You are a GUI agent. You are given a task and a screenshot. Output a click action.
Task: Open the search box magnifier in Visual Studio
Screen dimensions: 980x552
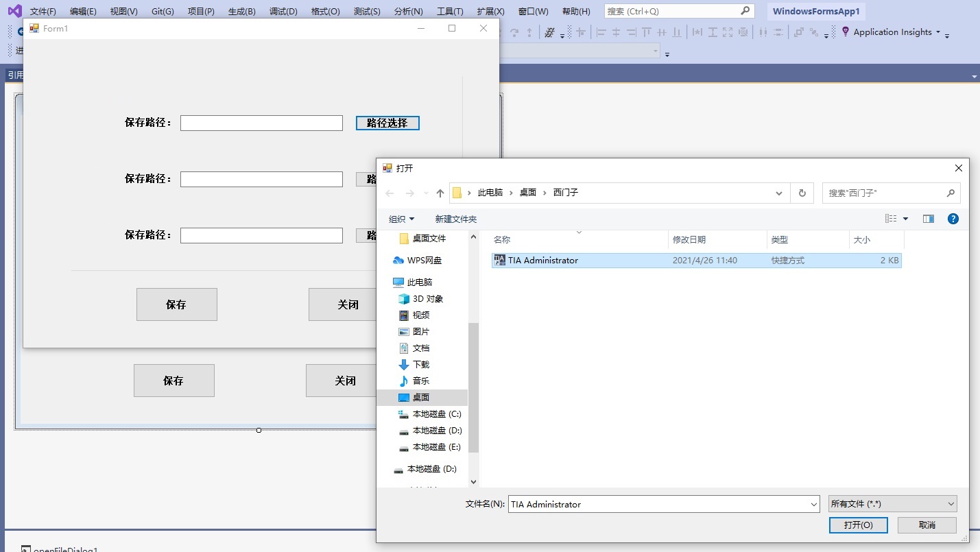point(745,10)
